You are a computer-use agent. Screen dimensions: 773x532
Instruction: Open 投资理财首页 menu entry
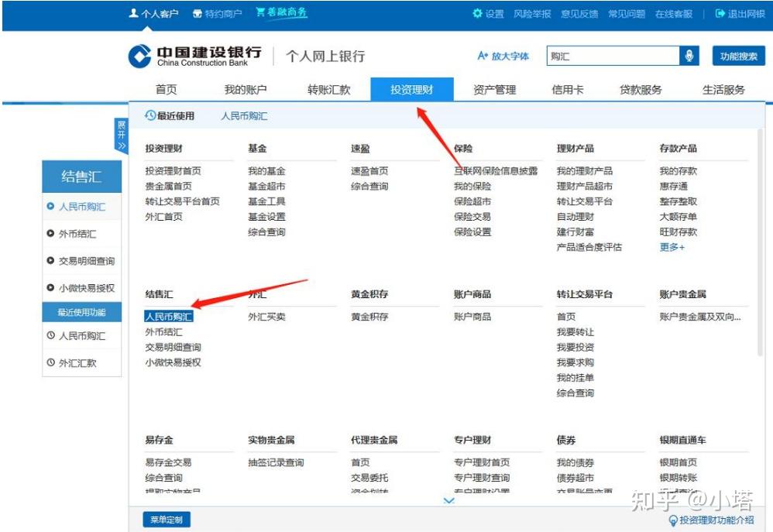tap(173, 170)
